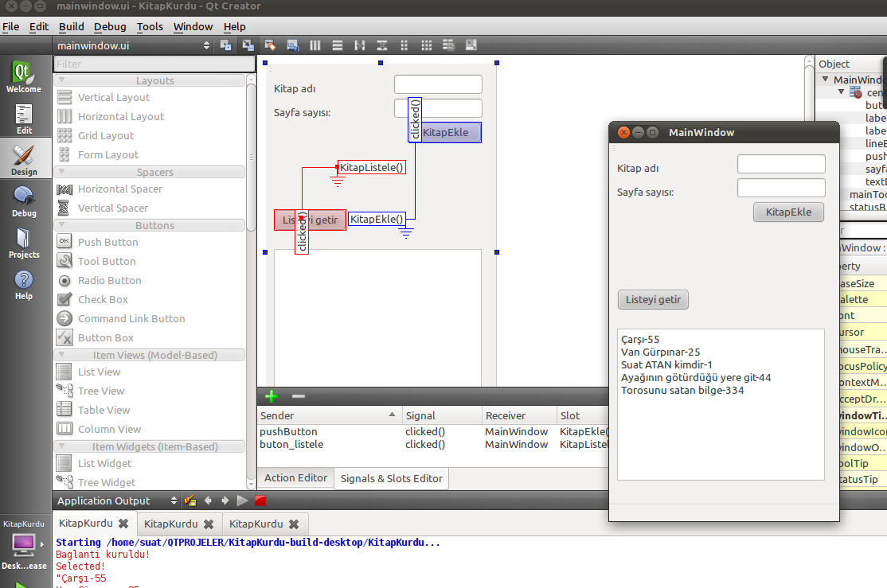
Task: Pick the Vertical Layout widget
Action: (x=114, y=97)
